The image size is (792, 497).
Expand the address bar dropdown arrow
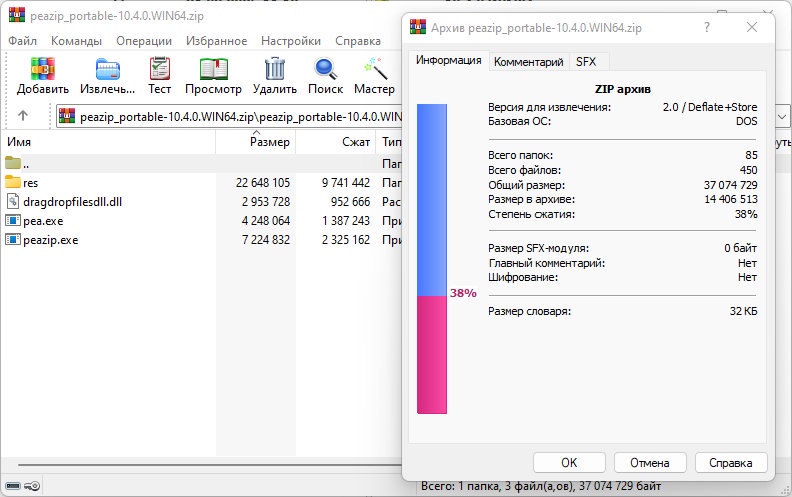click(782, 117)
